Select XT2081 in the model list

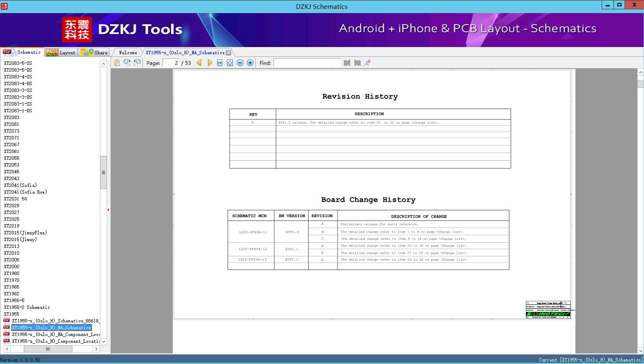click(x=12, y=124)
